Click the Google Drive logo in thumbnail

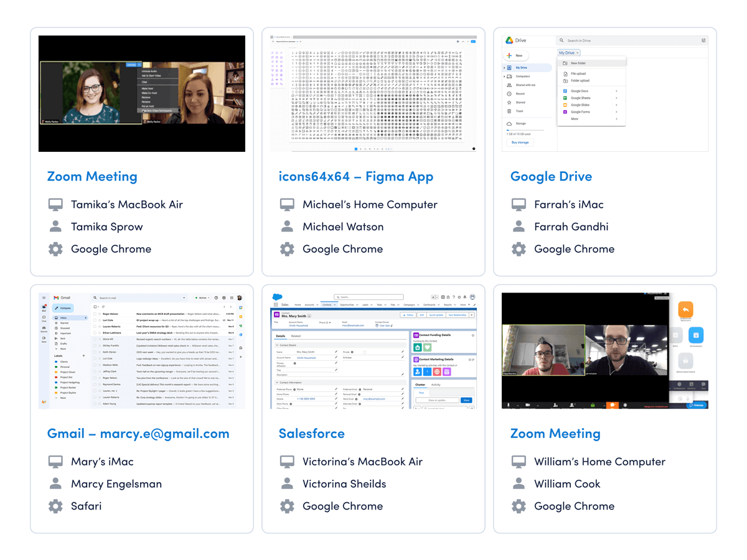[x=509, y=40]
